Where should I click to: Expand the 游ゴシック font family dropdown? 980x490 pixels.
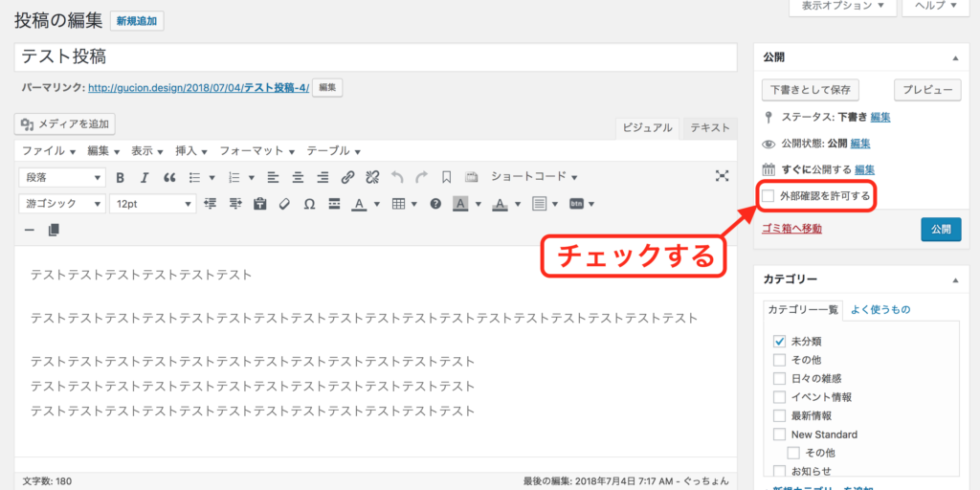pos(62,204)
